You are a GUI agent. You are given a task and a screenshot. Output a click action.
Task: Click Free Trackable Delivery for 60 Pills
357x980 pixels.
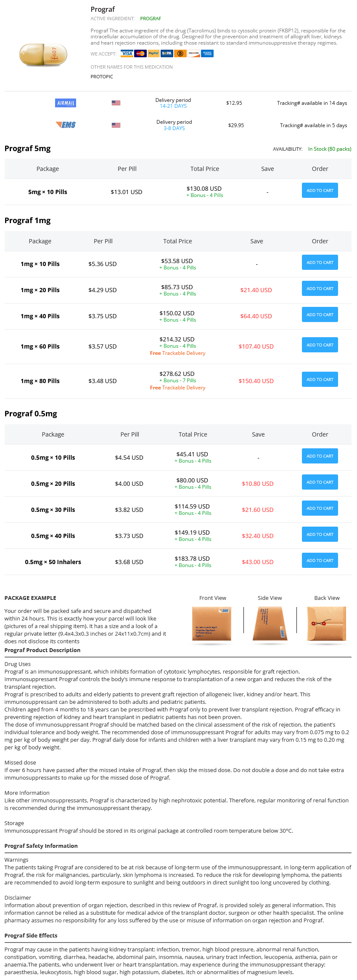(177, 353)
